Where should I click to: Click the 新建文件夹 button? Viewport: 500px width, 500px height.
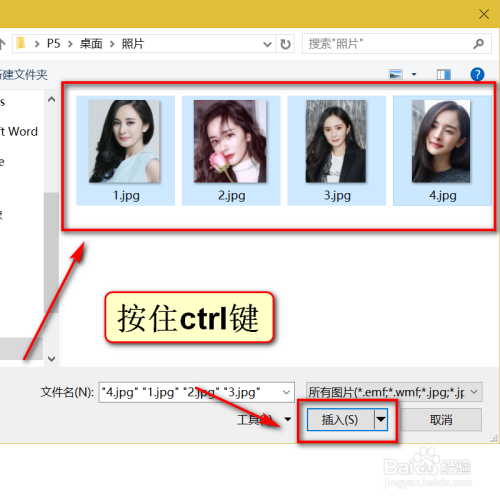point(23,74)
